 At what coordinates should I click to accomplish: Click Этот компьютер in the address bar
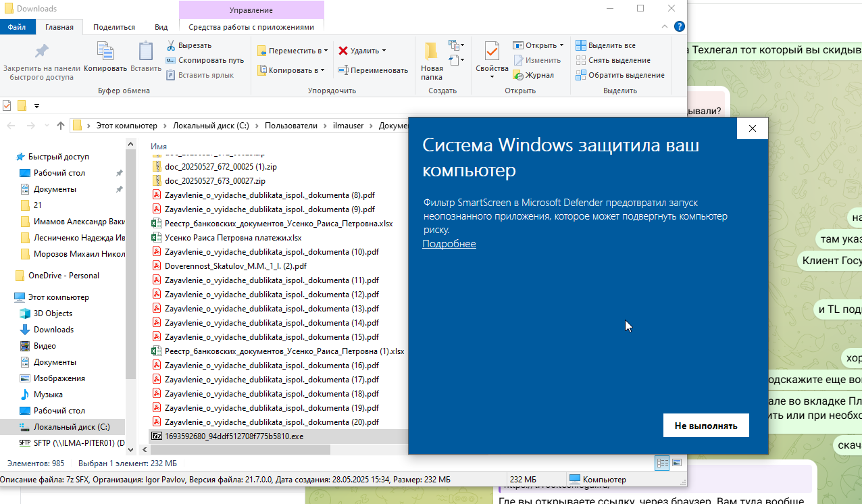(x=126, y=126)
